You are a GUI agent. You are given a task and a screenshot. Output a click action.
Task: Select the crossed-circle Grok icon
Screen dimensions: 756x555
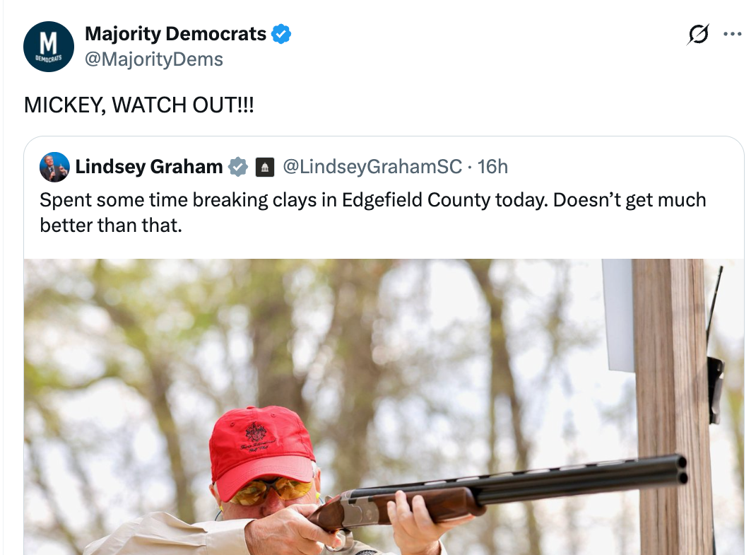click(697, 33)
